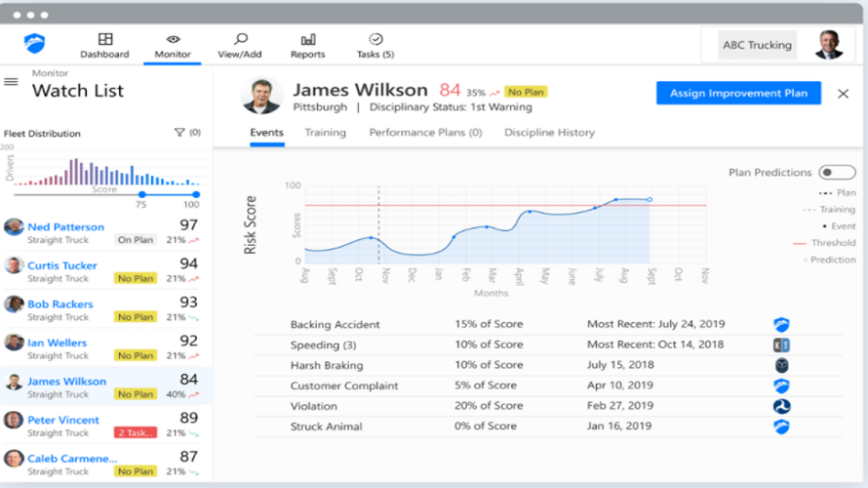Open the Discipline History tab
Viewport: 868px width, 488px height.
[549, 133]
